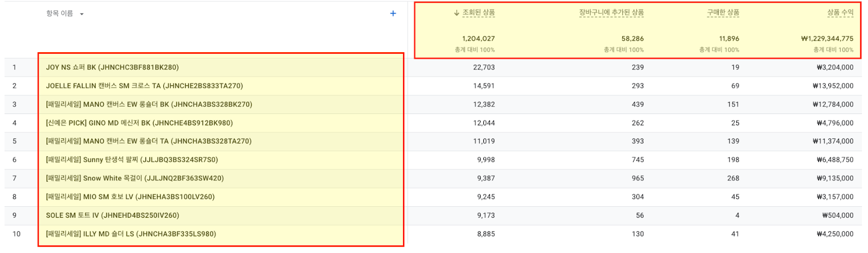Screen dimensions: 868x253
Task: Click the 12,382 views cell
Action: click(484, 104)
